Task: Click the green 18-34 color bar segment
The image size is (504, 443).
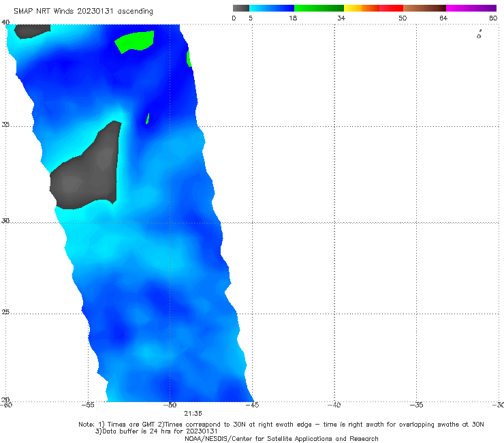Action: [x=319, y=8]
